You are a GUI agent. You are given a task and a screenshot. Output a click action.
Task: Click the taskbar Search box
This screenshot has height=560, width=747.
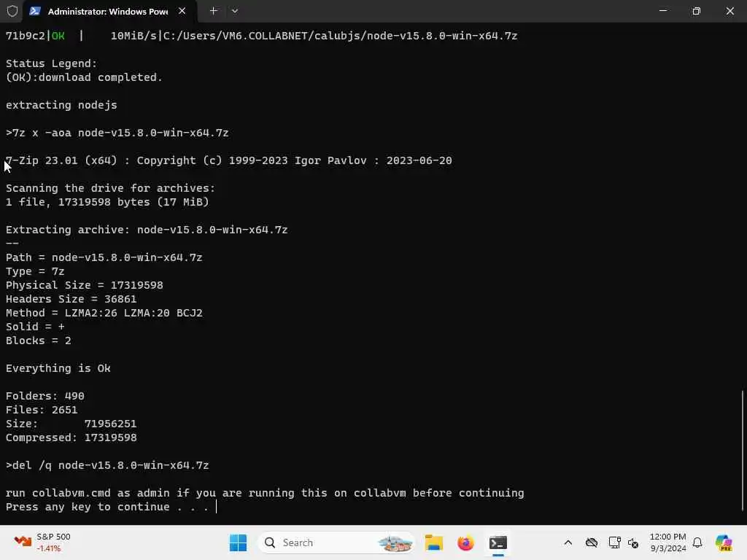[x=336, y=542]
